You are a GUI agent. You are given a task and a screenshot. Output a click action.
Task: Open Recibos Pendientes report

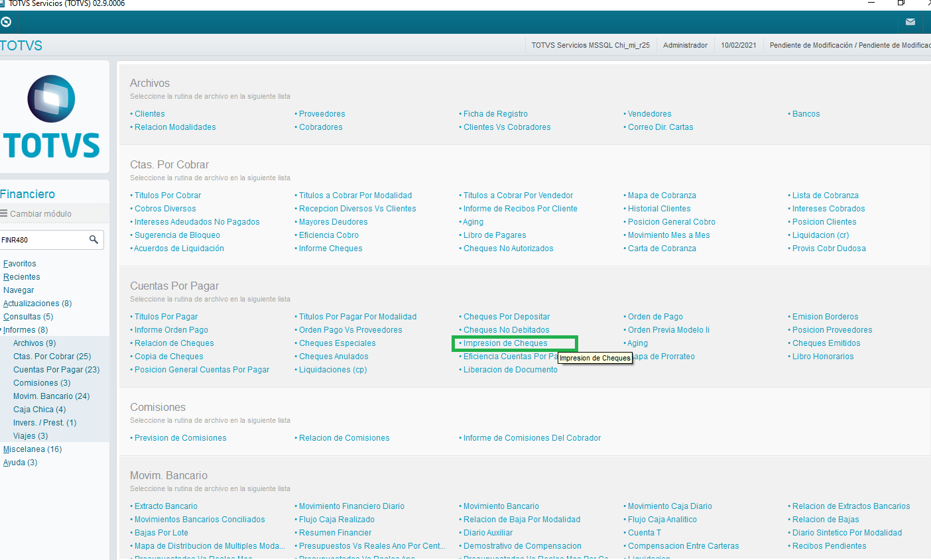click(830, 546)
